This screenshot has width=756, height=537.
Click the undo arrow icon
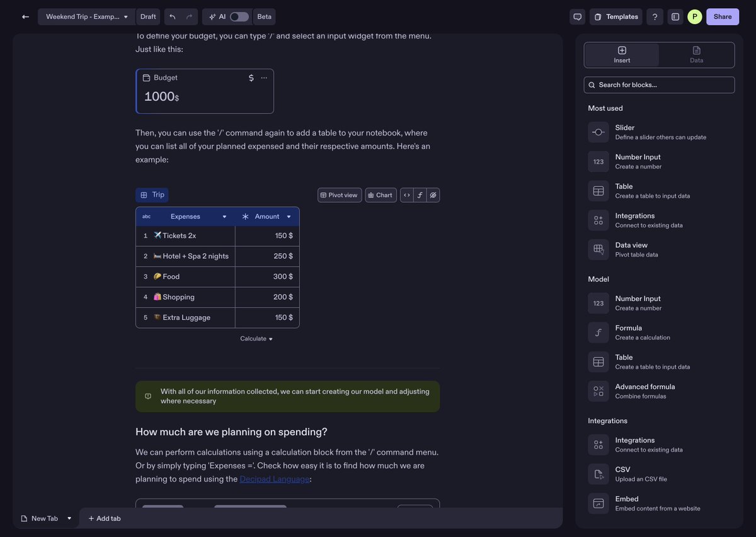click(173, 17)
